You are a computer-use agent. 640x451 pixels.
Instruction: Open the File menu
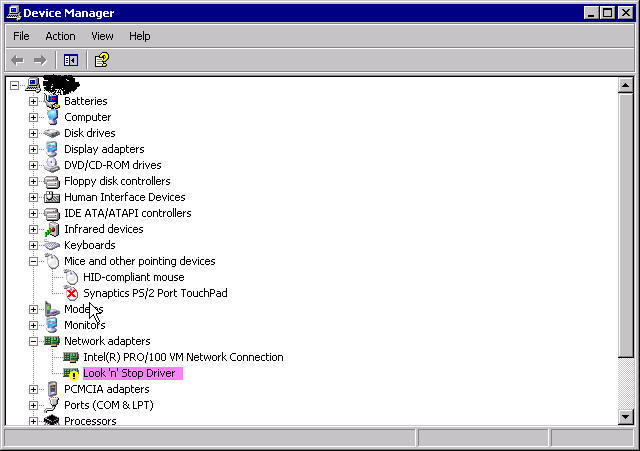click(x=21, y=36)
